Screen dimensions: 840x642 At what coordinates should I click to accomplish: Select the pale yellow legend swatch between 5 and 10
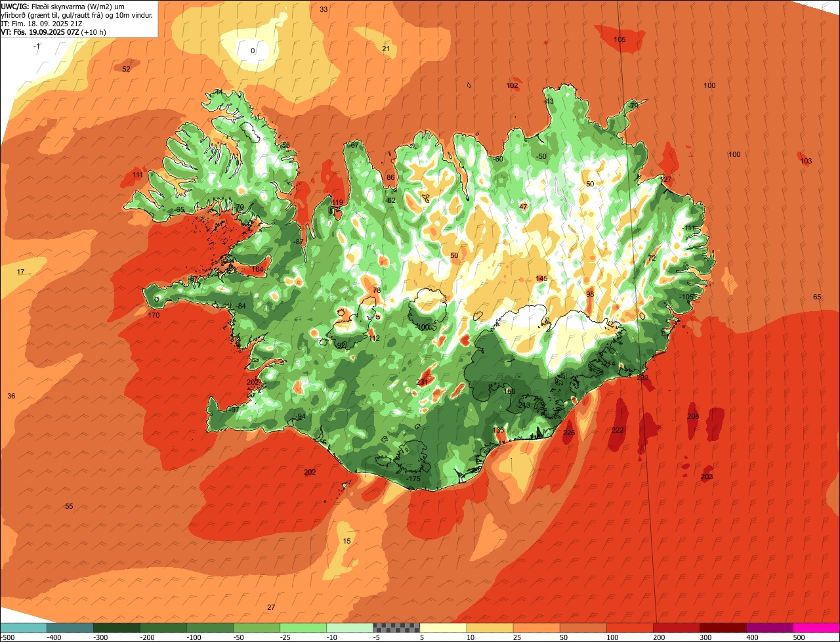(443, 628)
